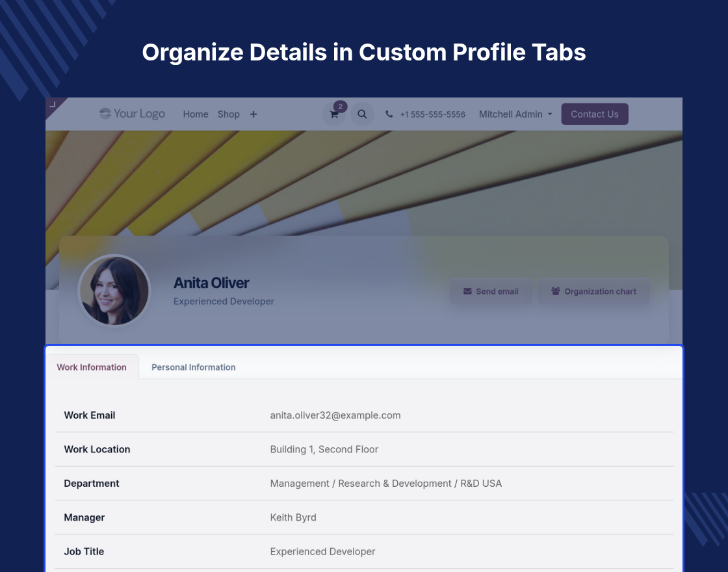Click Anita Oliver's profile photo

click(114, 291)
